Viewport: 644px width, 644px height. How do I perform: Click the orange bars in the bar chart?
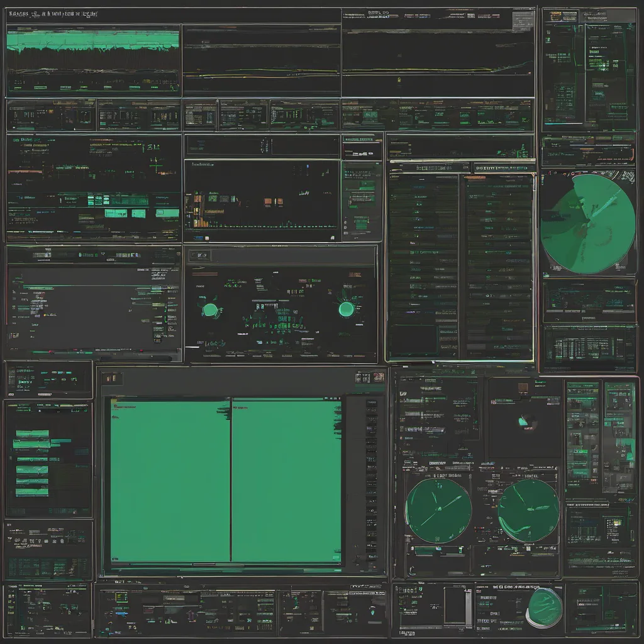pyautogui.click(x=269, y=202)
